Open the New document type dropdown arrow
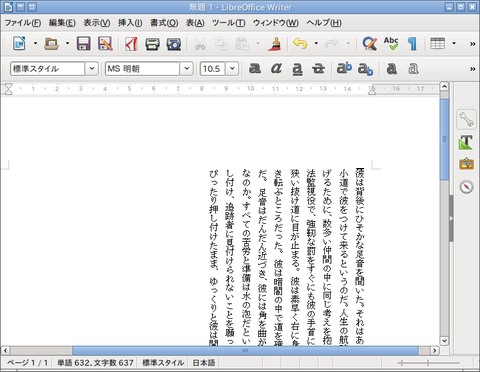Screen dimensions: 480x372 point(35,43)
